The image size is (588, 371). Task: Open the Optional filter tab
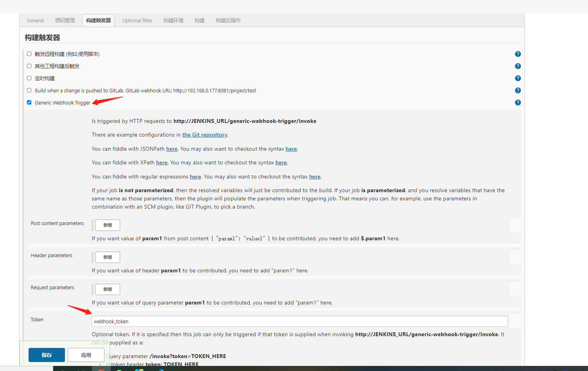[137, 20]
